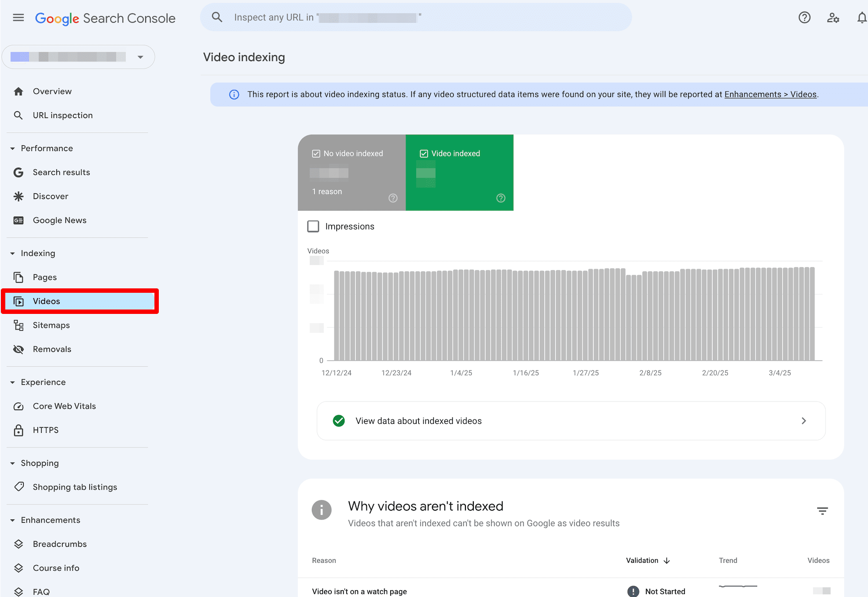This screenshot has height=597, width=868.
Task: Follow the Enhancements > Videos link
Action: [770, 94]
